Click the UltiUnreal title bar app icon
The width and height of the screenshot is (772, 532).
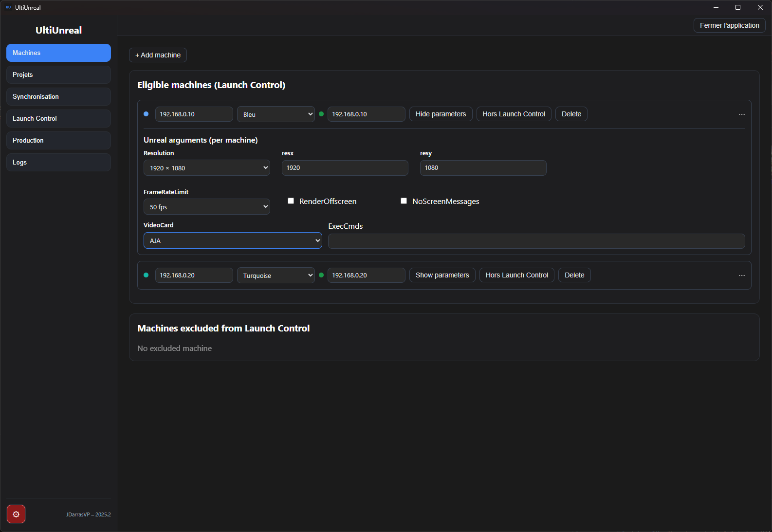point(8,7)
